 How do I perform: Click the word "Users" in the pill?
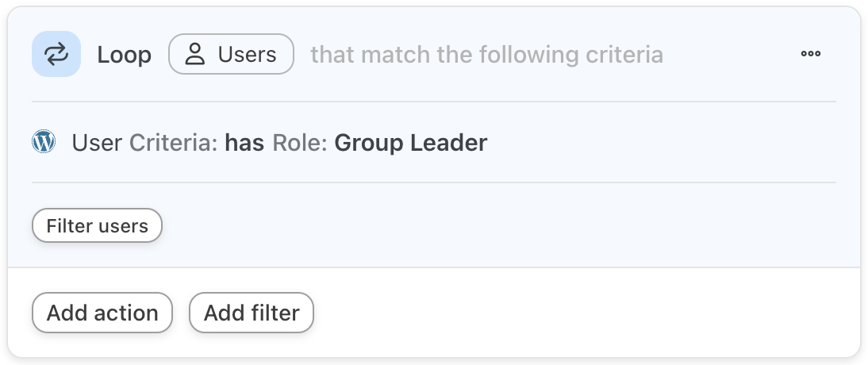[247, 54]
